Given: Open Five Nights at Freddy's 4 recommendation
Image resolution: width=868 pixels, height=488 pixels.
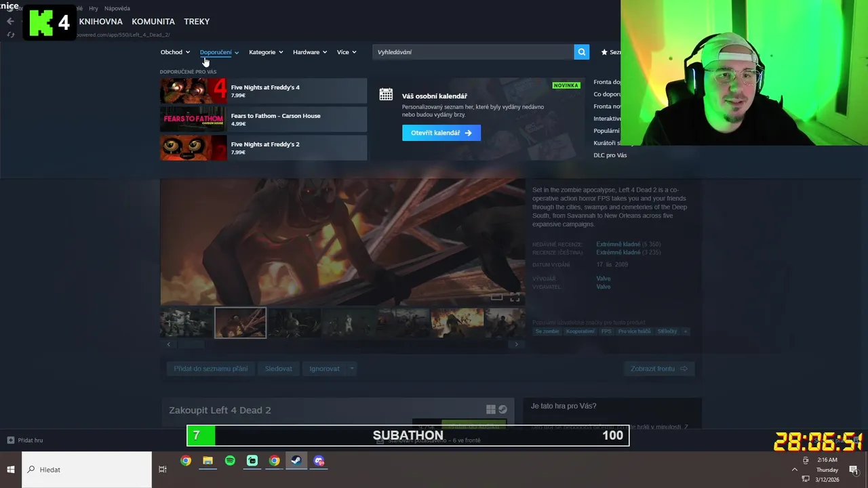Looking at the screenshot, I should point(264,91).
